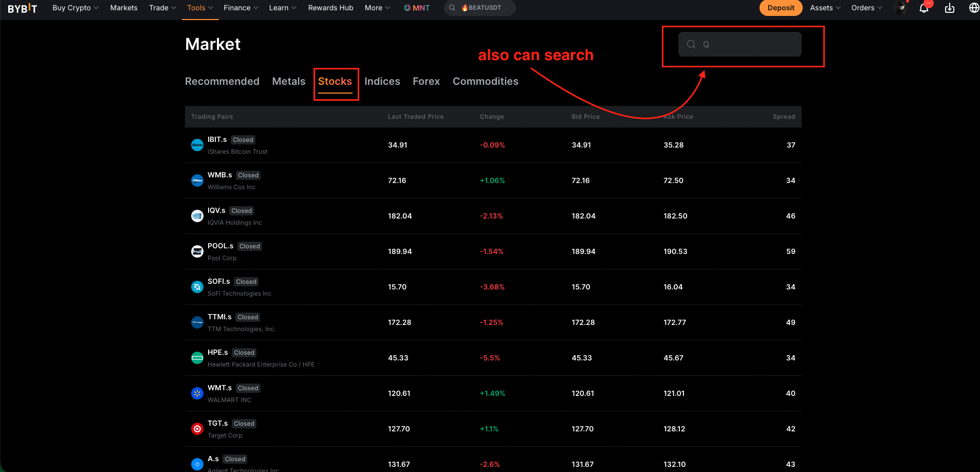The height and width of the screenshot is (472, 980).
Task: Click the IBIT.s iShares logo icon
Action: pos(197,145)
